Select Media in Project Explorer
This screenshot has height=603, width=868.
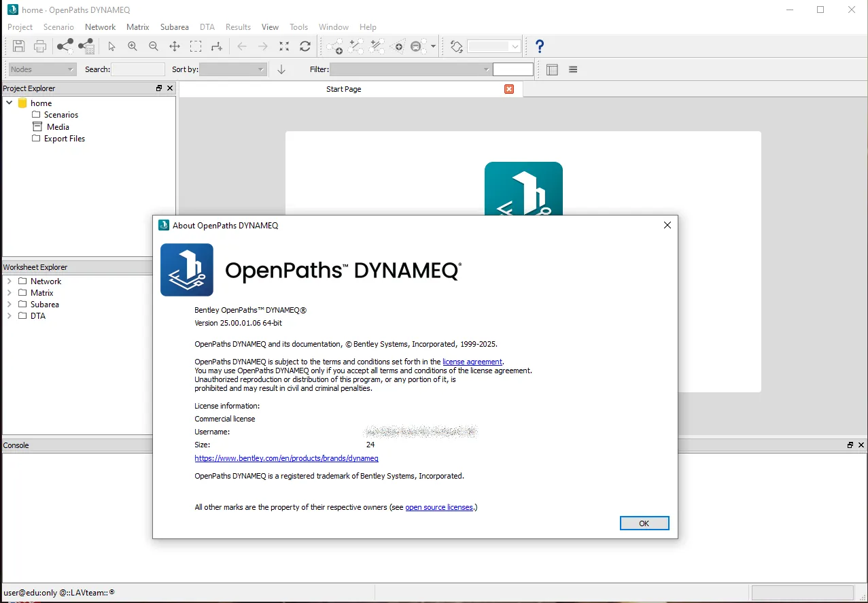coord(58,127)
